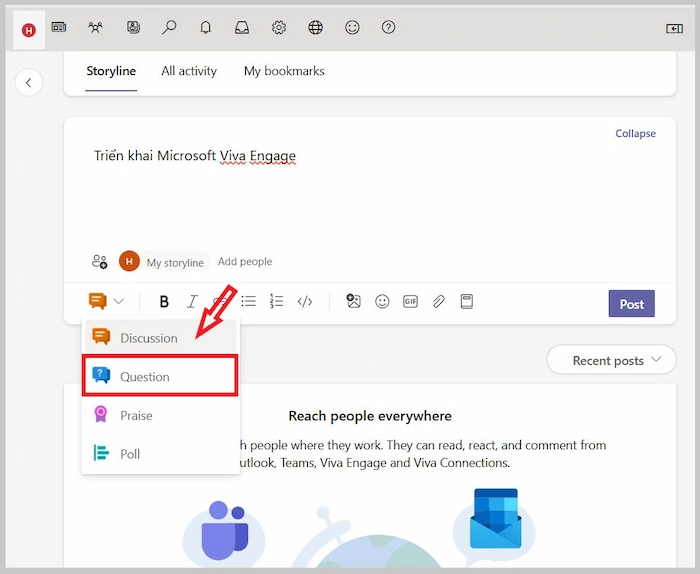Click the Post button

coord(632,304)
